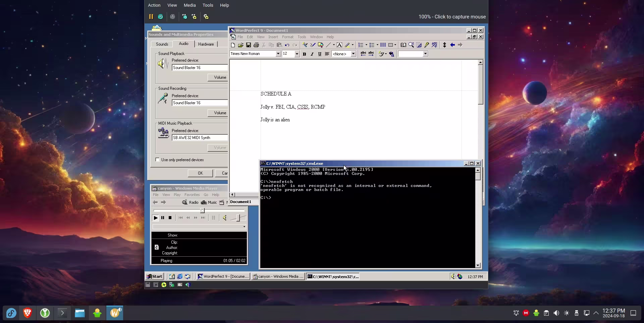The width and height of the screenshot is (644, 323).
Task: Click QuickFind previous abc arrow icon
Action: point(363,54)
